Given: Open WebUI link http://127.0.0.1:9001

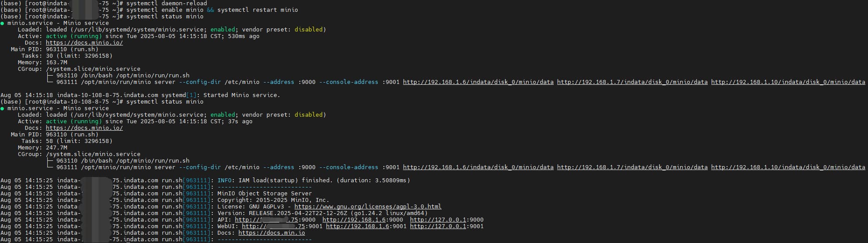Looking at the screenshot, I should (446, 226).
